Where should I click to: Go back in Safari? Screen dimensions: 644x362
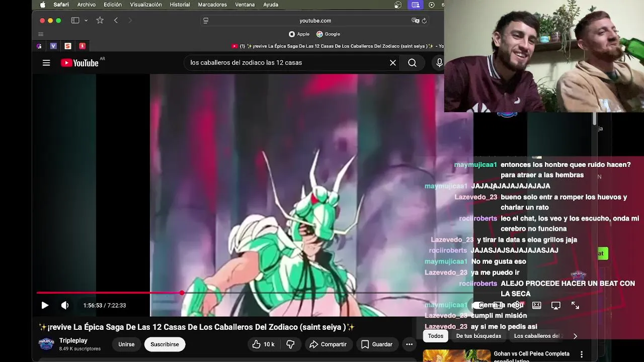click(116, 21)
